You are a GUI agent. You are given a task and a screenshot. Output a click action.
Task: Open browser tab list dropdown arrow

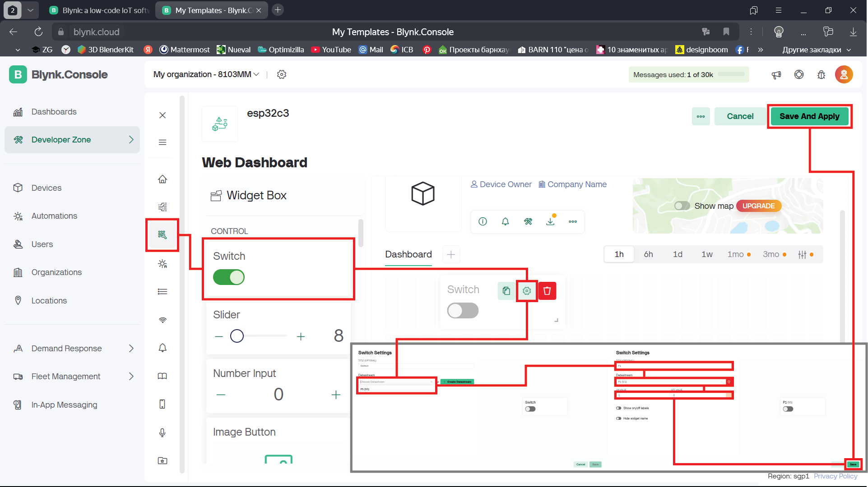[x=30, y=10]
